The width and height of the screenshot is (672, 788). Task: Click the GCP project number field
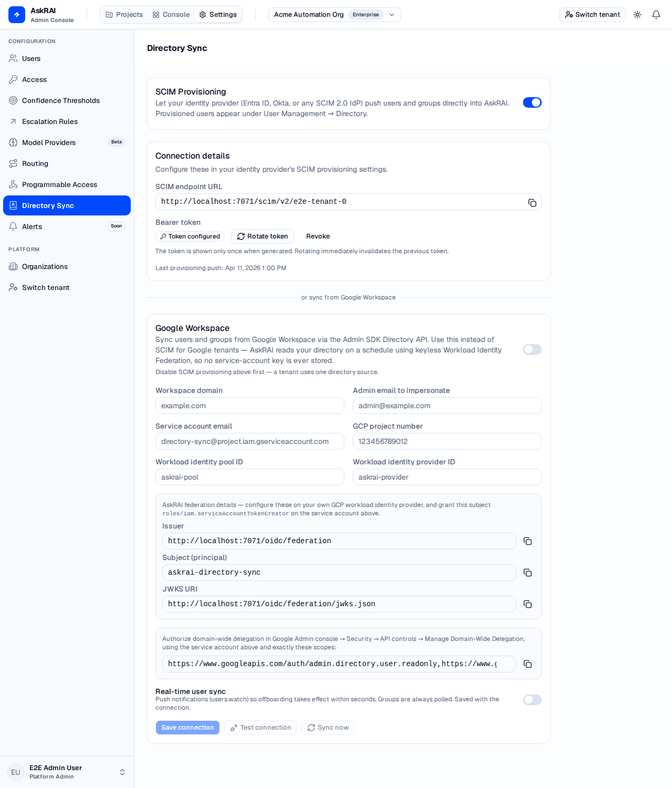click(447, 441)
